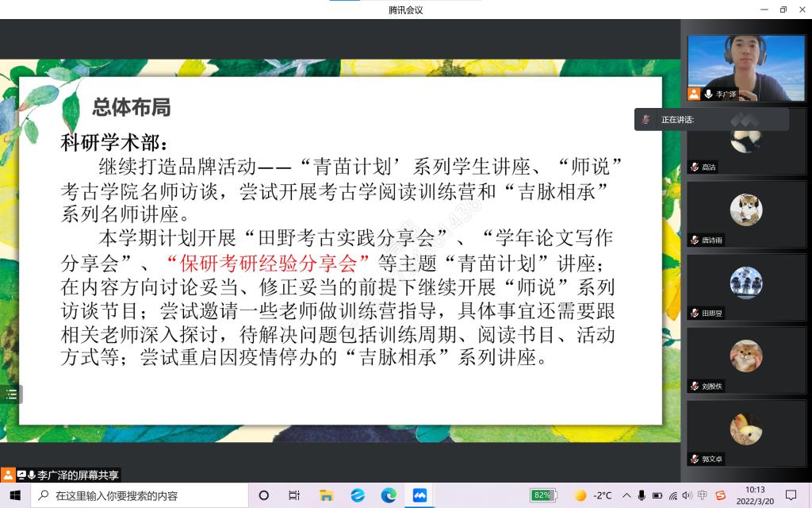Open the Windows notification center

(x=791, y=495)
